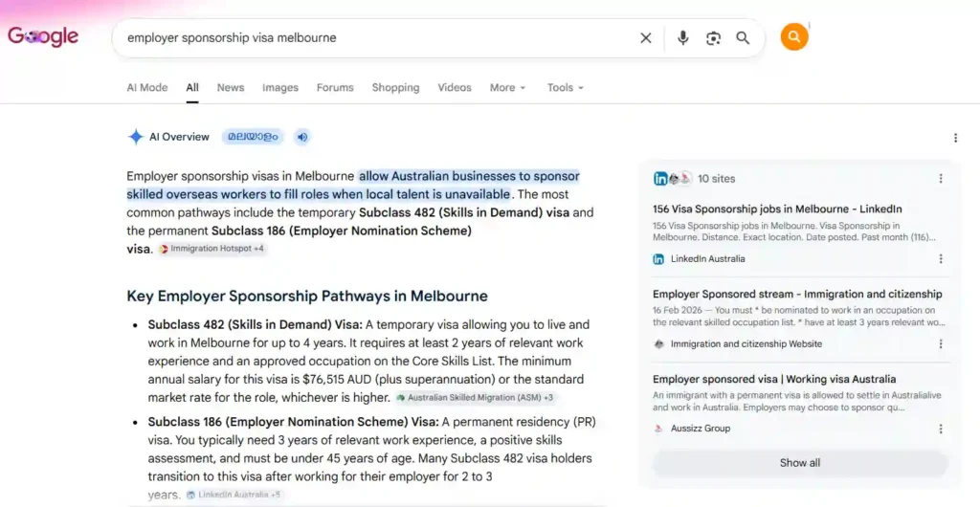Screen dimensions: 980x507
Task: Open the Forums tab
Action: pyautogui.click(x=335, y=87)
